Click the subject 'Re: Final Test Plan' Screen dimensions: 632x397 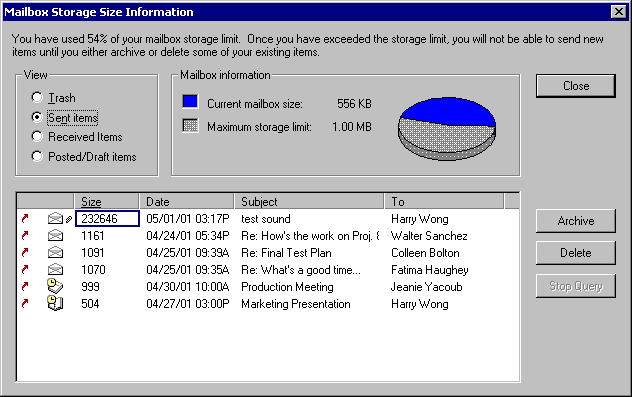(286, 253)
